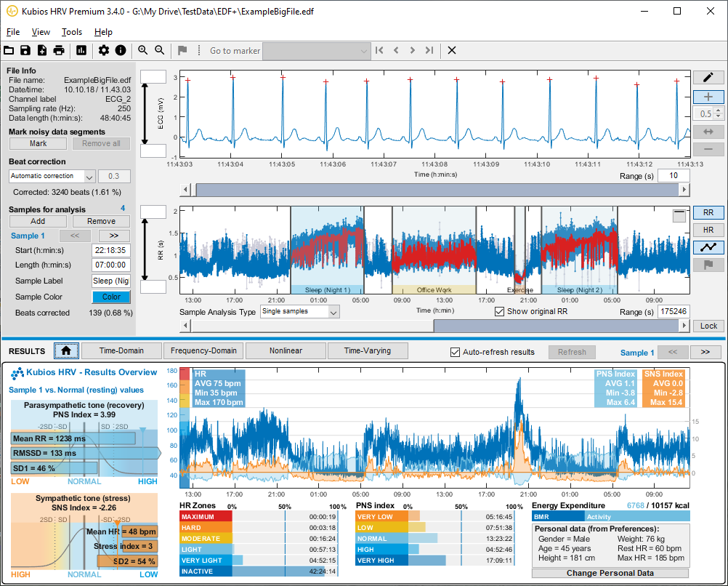Zoom out with the magnifier minus icon
The image size is (728, 586).
click(x=159, y=50)
